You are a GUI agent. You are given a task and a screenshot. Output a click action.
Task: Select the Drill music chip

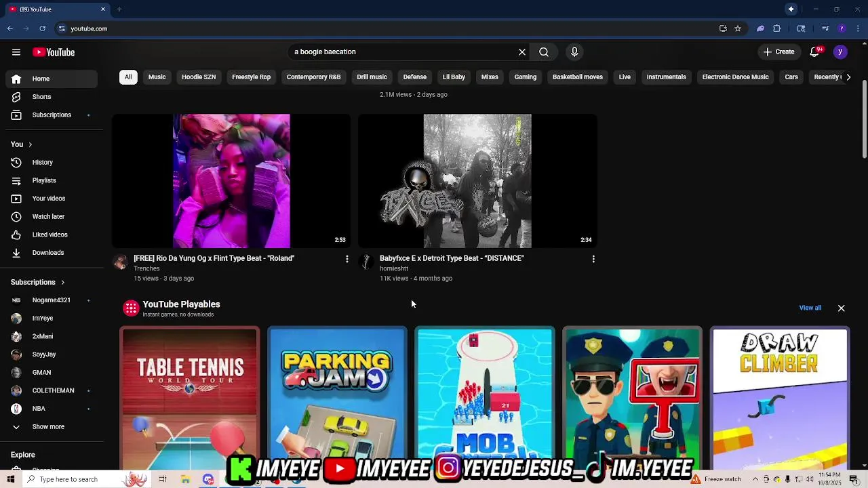point(372,77)
